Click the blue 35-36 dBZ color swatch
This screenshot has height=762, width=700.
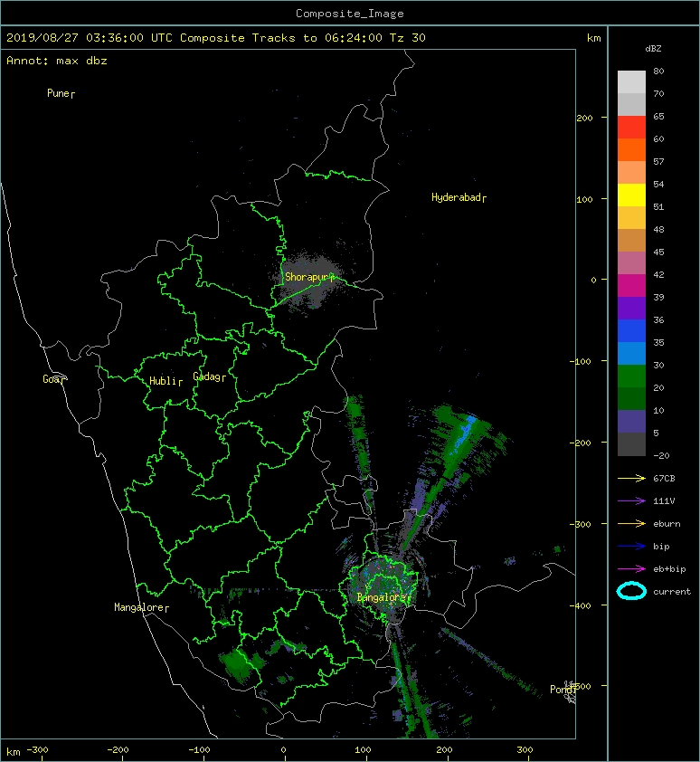(631, 331)
